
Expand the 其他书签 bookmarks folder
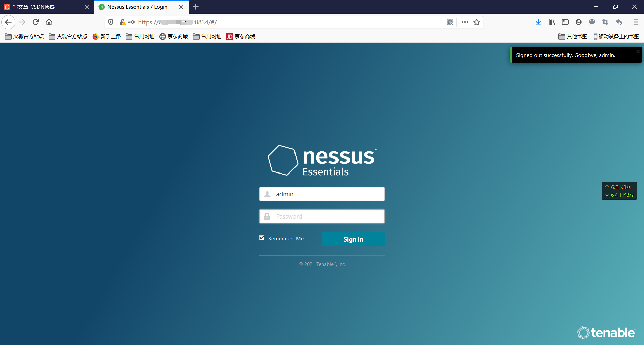[x=573, y=36]
